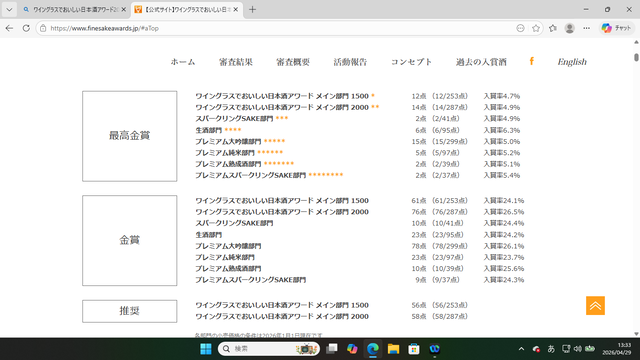Open Microsoft Edge on the taskbar
640x360 pixels.
372,349
